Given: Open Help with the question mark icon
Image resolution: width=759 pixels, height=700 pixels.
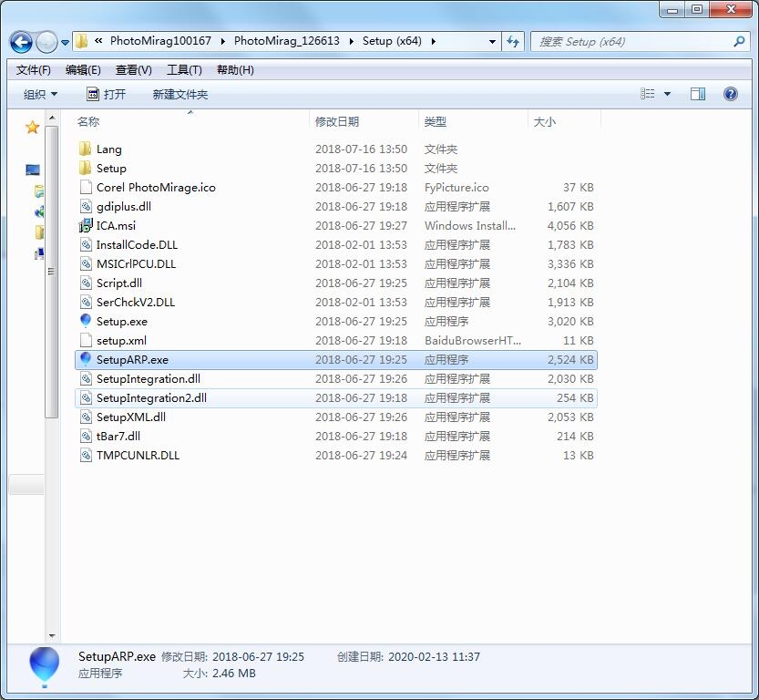Looking at the screenshot, I should [x=731, y=94].
